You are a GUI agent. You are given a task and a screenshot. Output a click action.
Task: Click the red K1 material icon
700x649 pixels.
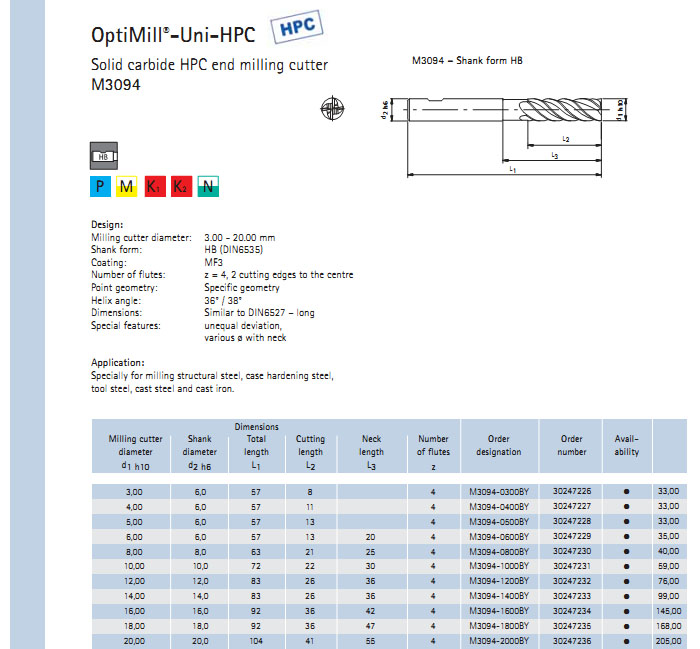[x=154, y=186]
